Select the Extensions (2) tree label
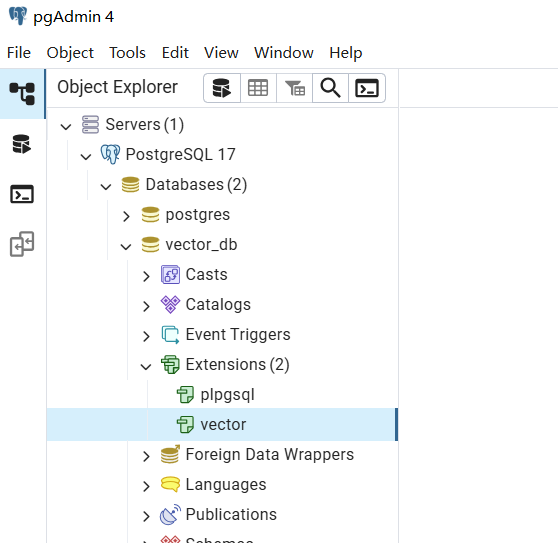 pyautogui.click(x=237, y=364)
